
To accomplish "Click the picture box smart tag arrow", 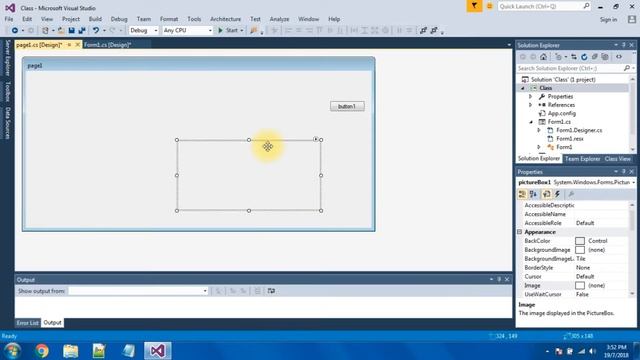I will [x=316, y=139].
